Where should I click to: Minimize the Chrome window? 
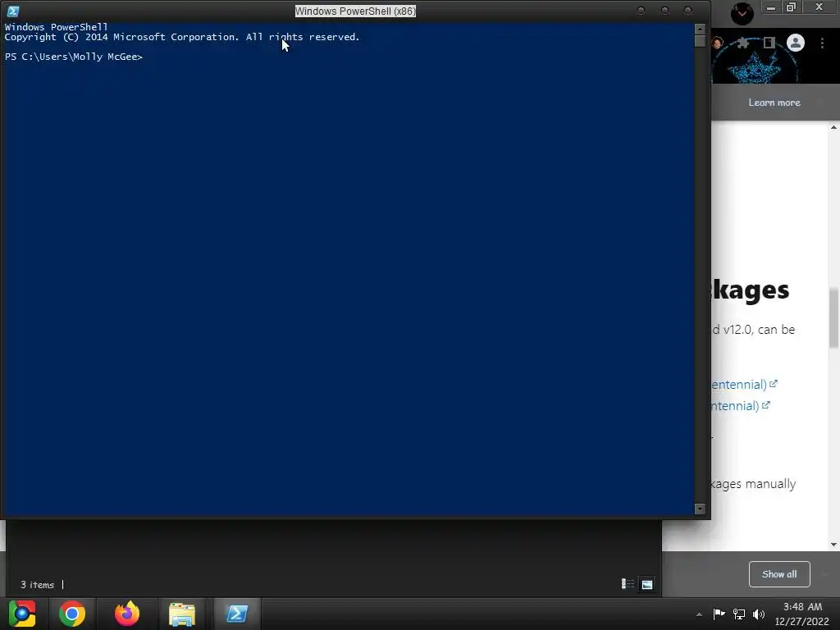(771, 7)
